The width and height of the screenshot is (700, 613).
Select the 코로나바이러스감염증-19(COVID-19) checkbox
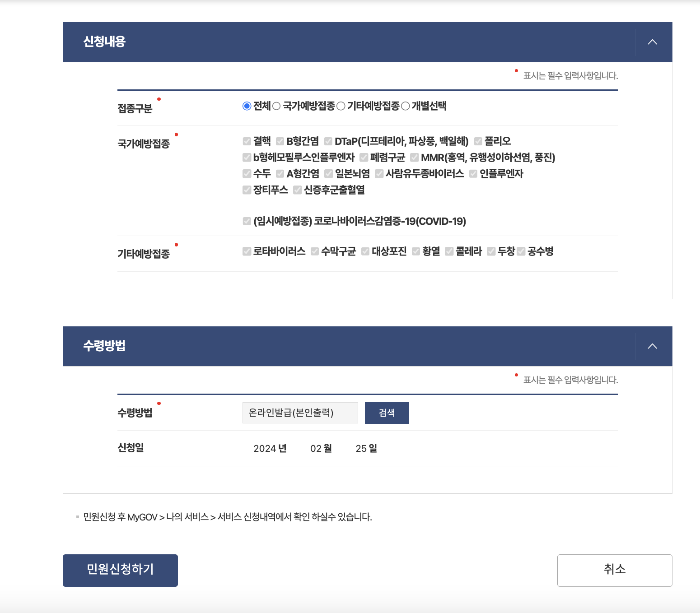[x=247, y=221]
